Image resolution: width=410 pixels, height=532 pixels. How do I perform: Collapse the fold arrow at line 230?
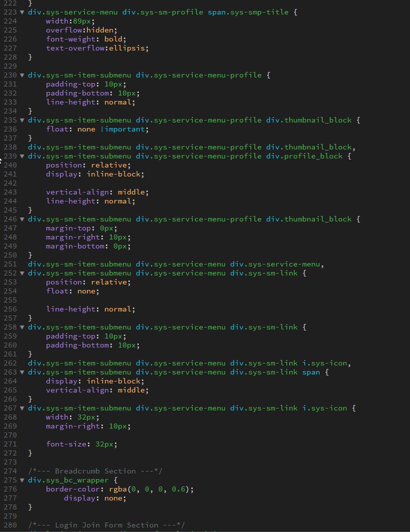(x=22, y=75)
